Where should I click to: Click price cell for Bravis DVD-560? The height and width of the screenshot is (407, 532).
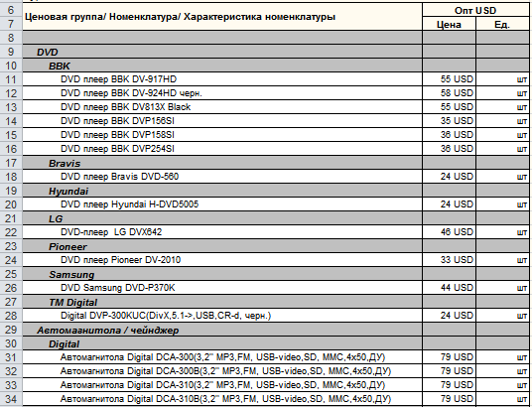[x=449, y=177]
